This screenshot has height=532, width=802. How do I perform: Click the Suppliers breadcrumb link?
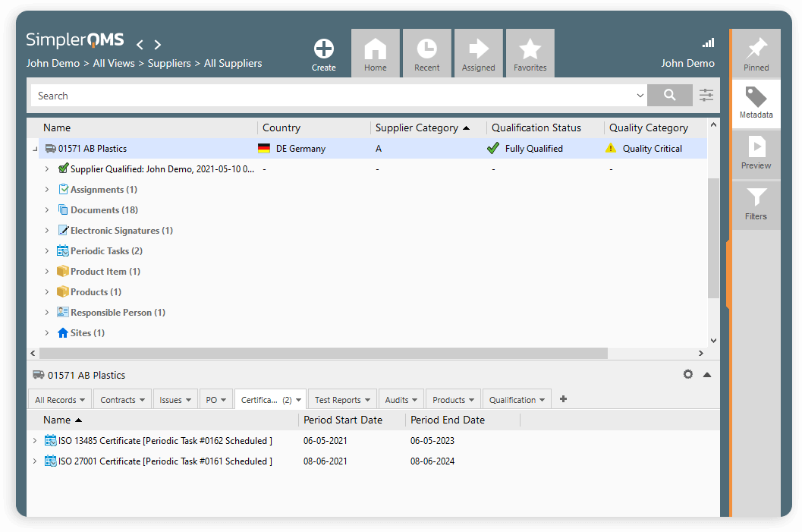tap(169, 64)
